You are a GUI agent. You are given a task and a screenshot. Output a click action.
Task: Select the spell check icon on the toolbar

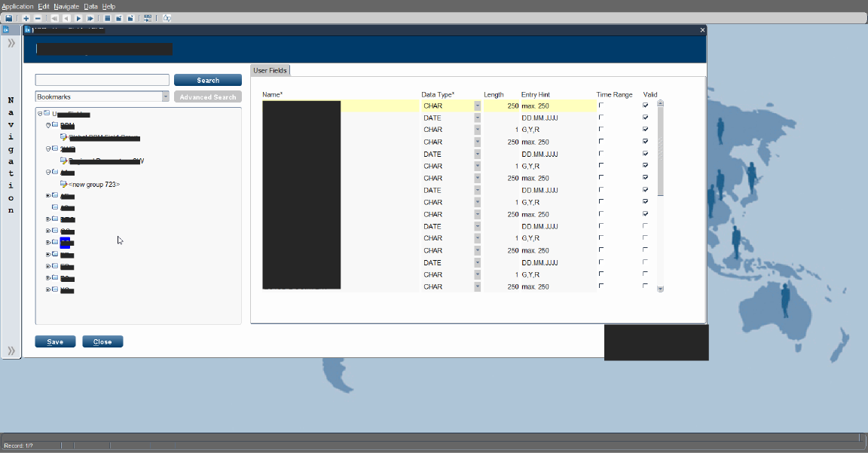point(167,17)
